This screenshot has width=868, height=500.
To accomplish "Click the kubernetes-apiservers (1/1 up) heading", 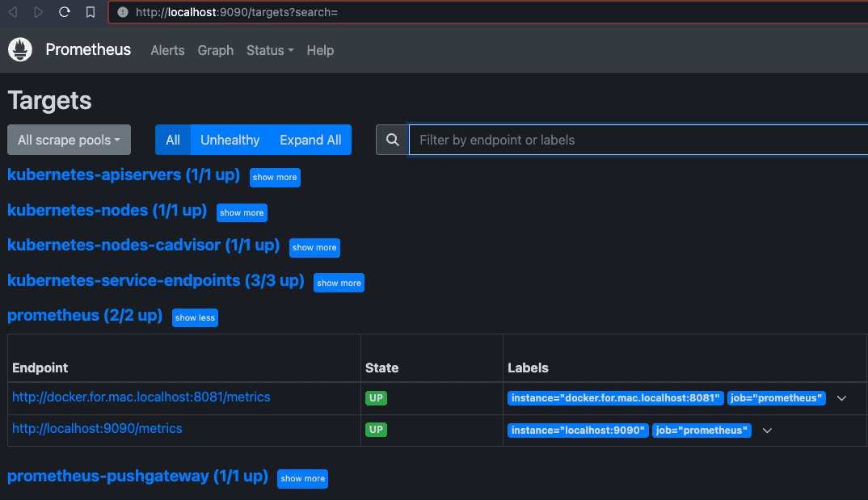I will tap(124, 174).
